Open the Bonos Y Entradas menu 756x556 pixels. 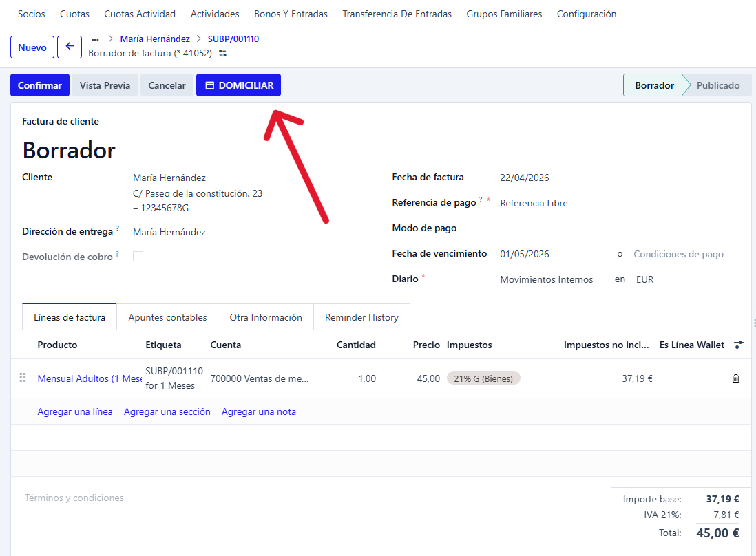point(291,14)
